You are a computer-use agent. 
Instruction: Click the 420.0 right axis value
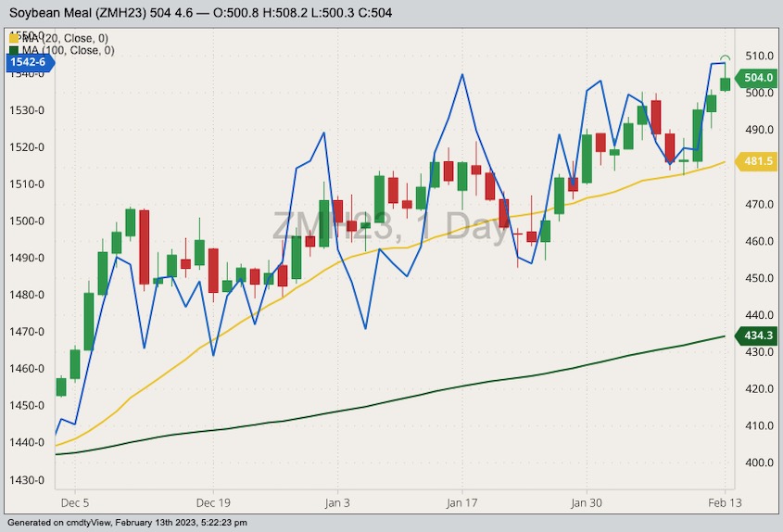760,388
